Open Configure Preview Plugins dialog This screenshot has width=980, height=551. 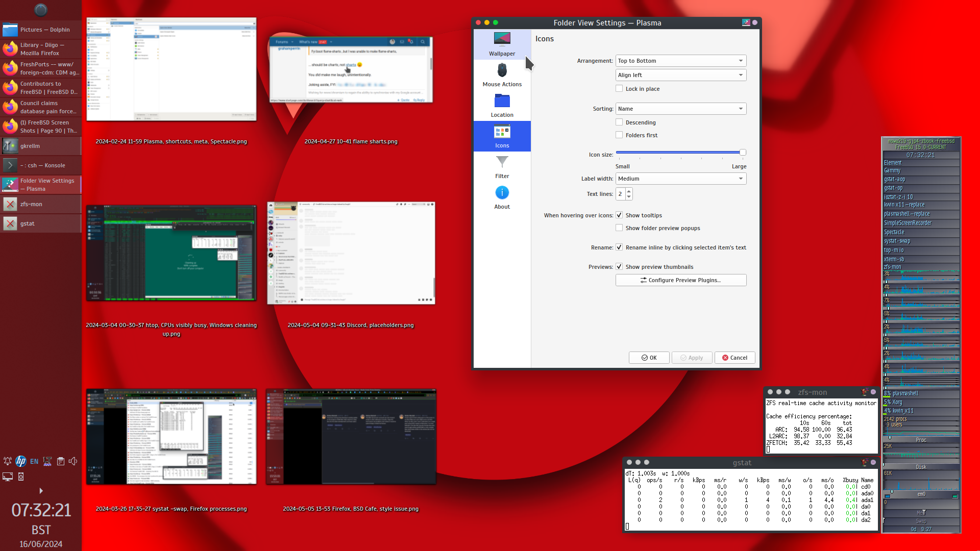click(x=681, y=280)
